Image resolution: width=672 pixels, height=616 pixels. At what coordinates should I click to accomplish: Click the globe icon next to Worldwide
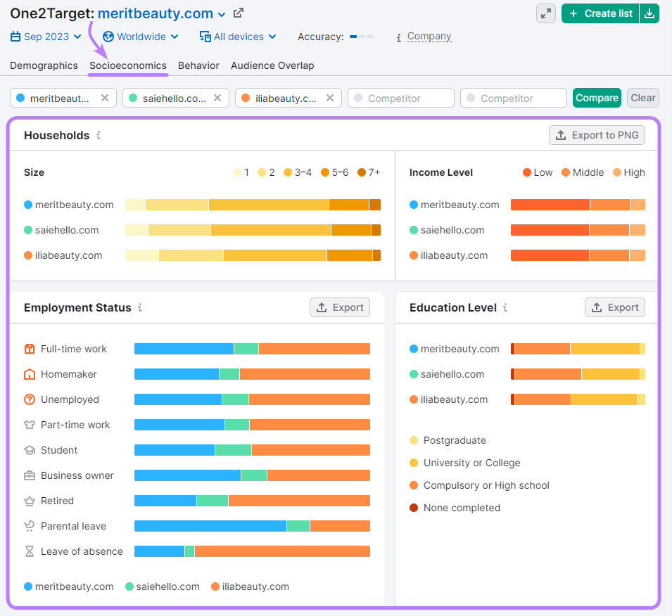tap(108, 37)
